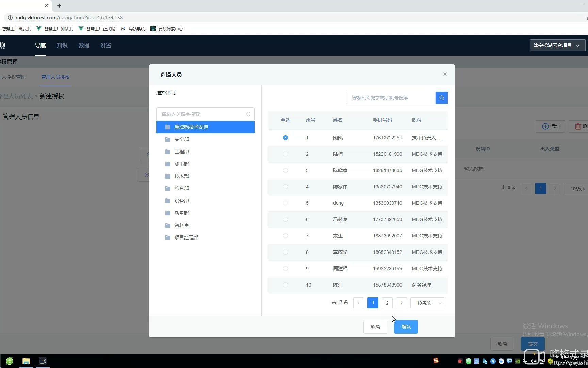588x368 pixels.
Task: Click the background page 取消 button
Action: 502,344
